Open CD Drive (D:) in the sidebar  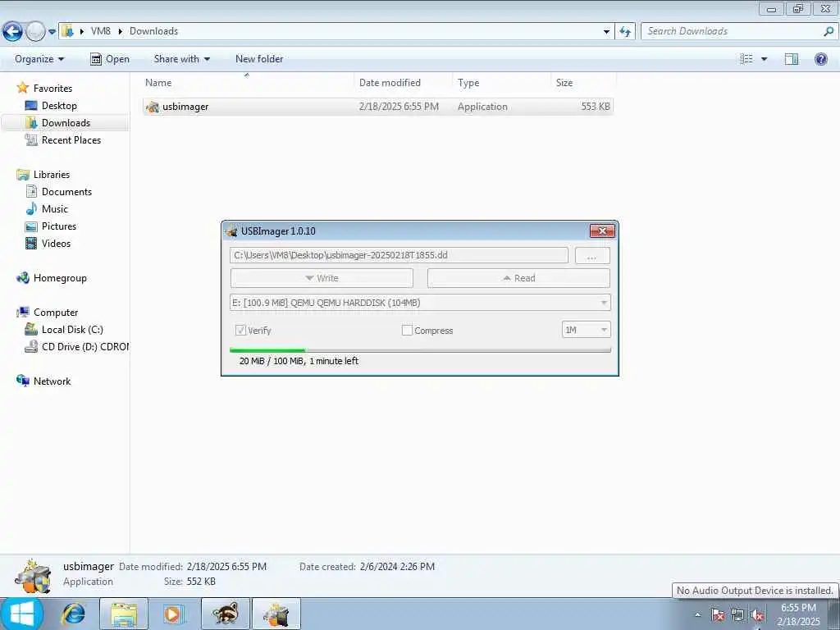tap(84, 347)
